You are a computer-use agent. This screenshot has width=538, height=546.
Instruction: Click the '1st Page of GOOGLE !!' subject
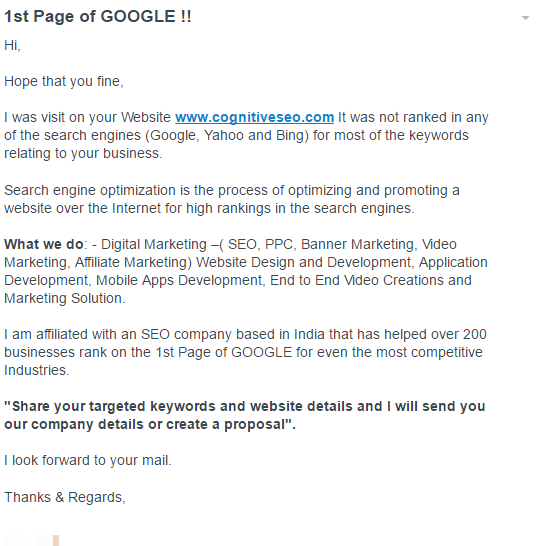click(98, 17)
